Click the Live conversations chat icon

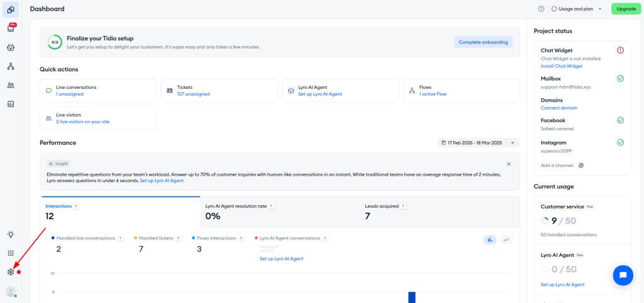click(x=48, y=91)
